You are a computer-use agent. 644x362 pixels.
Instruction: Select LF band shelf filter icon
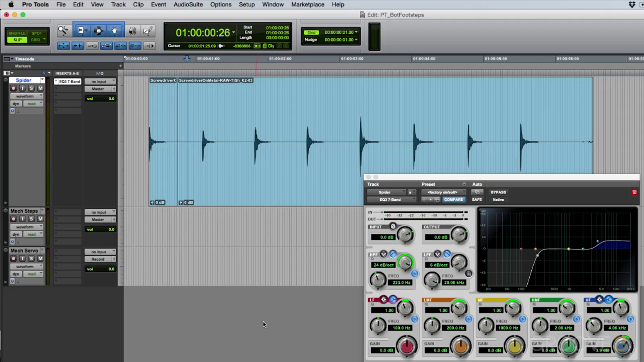393,299
